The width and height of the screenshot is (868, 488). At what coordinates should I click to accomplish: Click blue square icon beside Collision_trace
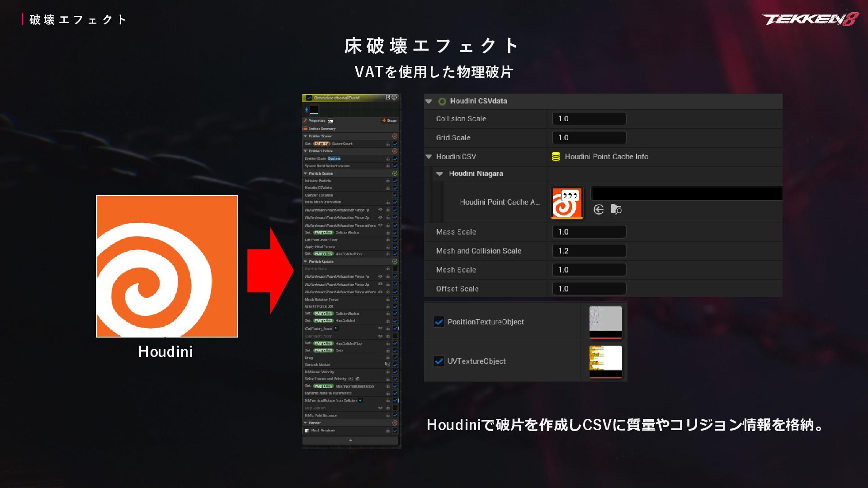336,328
